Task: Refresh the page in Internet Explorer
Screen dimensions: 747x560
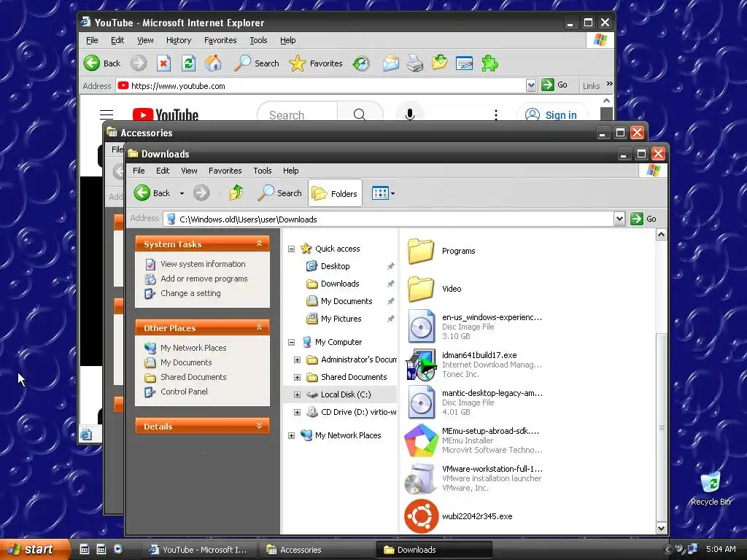Action: point(189,63)
